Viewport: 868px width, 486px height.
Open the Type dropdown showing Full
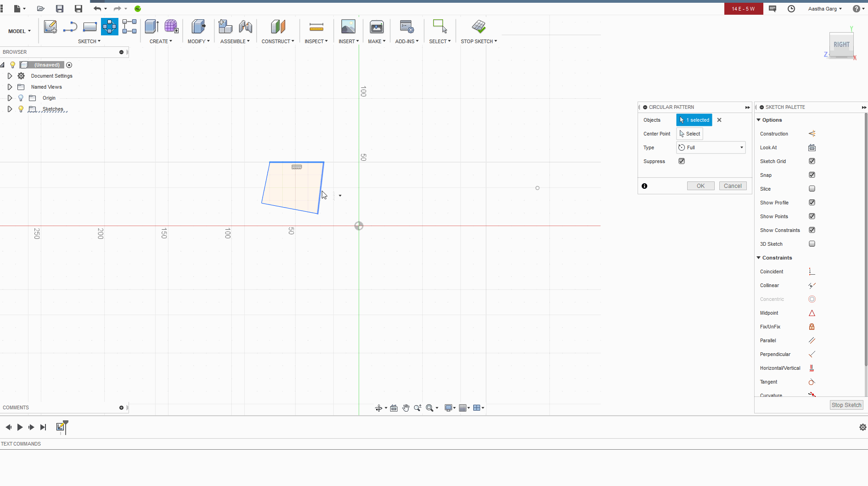point(711,147)
